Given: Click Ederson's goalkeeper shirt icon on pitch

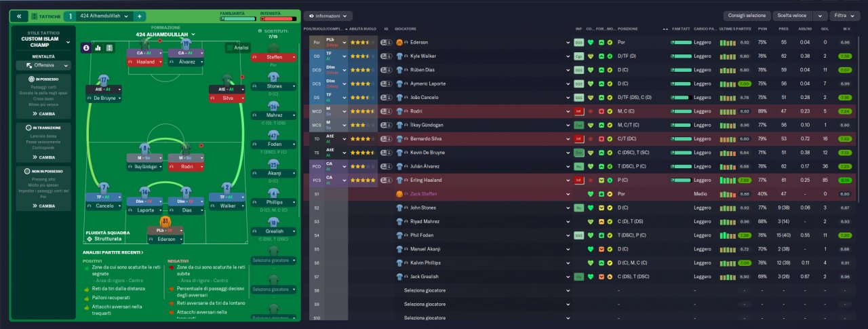Looking at the screenshot, I should coord(165,221).
